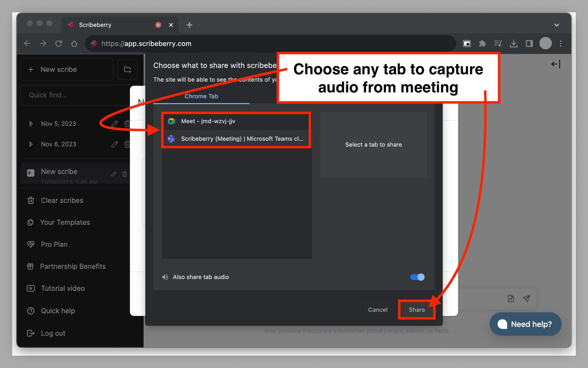Open Chrome extensions puzzle icon
Screen dimensions: 588x368
pyautogui.click(x=482, y=44)
